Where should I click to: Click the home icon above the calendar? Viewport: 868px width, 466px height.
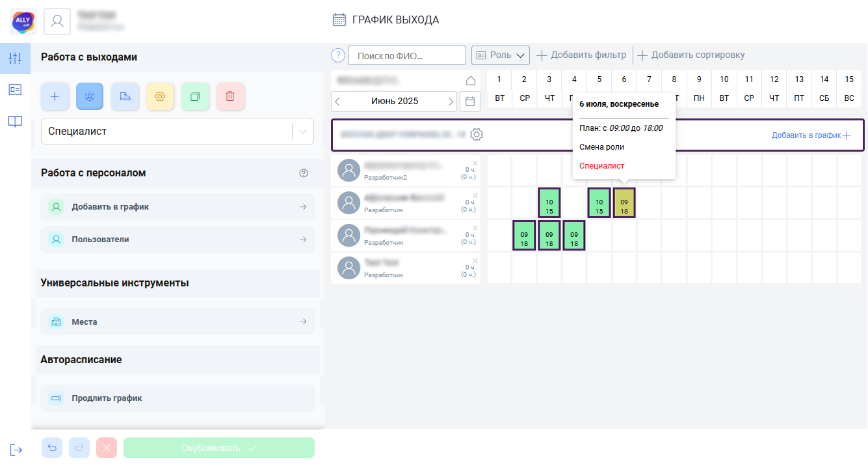click(x=471, y=81)
